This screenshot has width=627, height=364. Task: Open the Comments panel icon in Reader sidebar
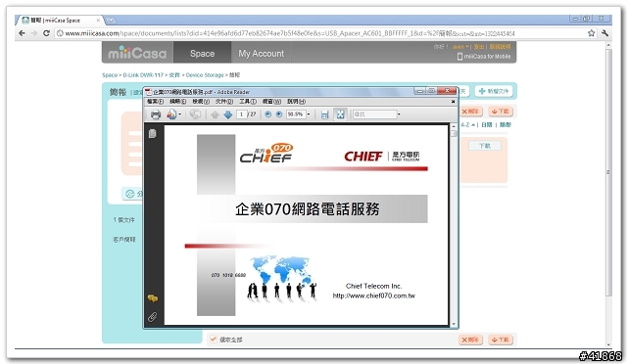tap(153, 298)
